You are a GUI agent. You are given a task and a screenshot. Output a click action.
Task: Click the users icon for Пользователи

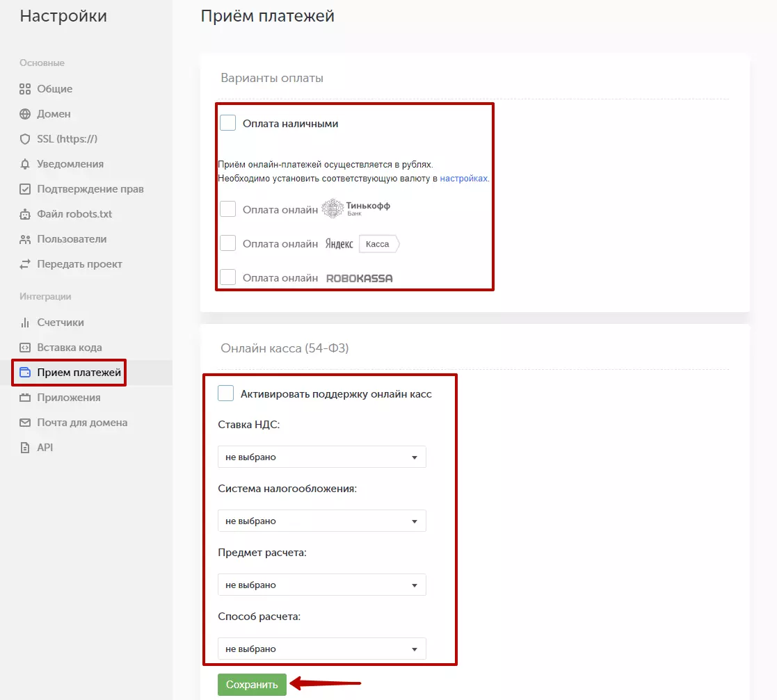(x=25, y=239)
